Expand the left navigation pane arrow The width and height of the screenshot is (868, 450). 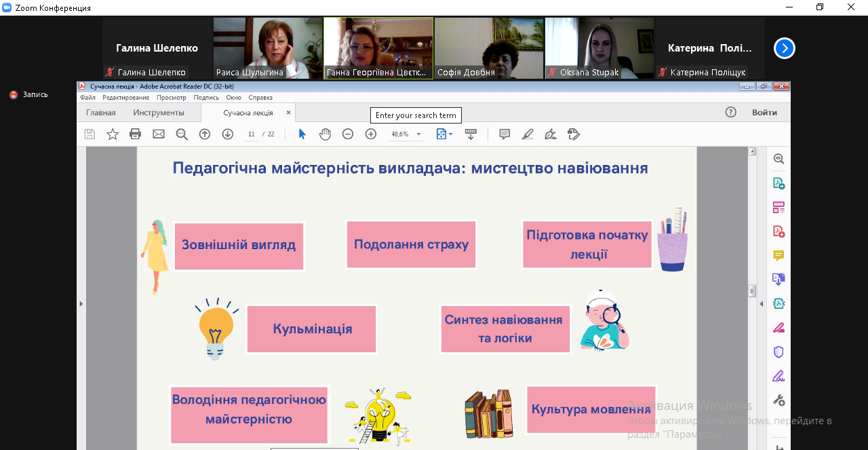tap(81, 303)
